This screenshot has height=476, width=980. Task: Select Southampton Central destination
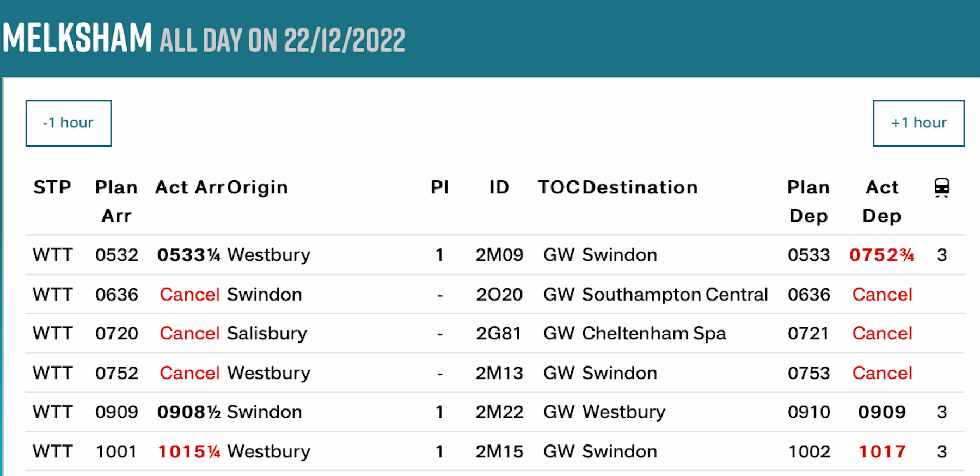[675, 295]
